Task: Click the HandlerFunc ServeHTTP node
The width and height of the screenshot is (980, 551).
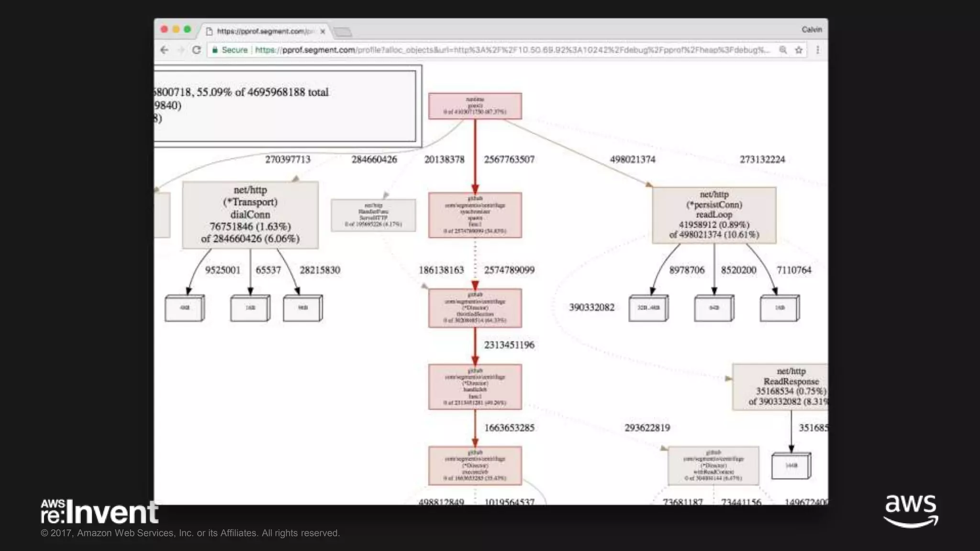Action: 373,215
